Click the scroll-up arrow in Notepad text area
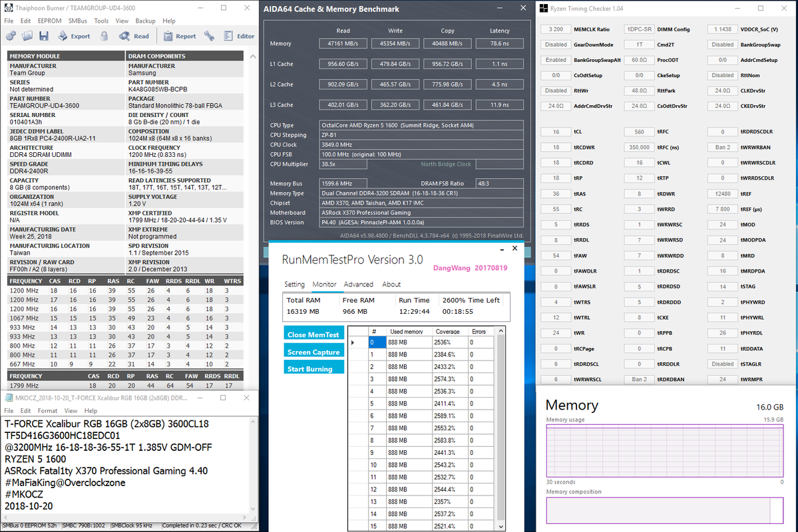 click(x=252, y=422)
